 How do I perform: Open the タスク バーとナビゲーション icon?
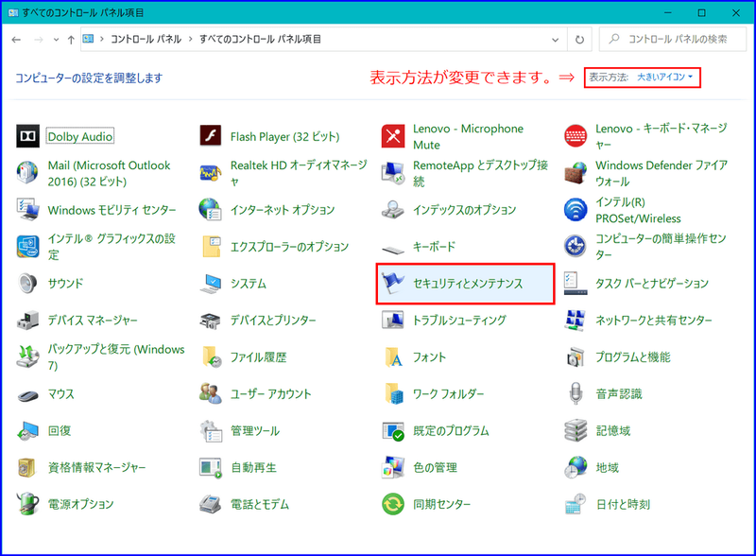(576, 284)
